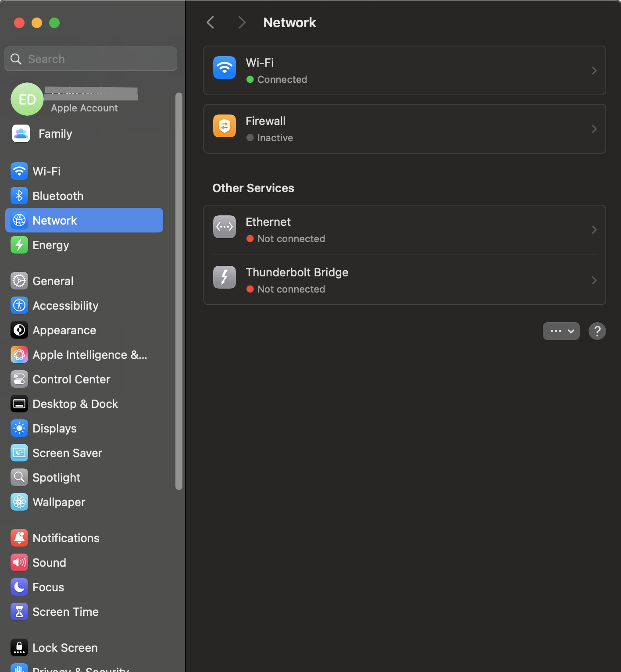Select Accessibility label in the sidebar
Screen dimensions: 621x672
coord(66,306)
